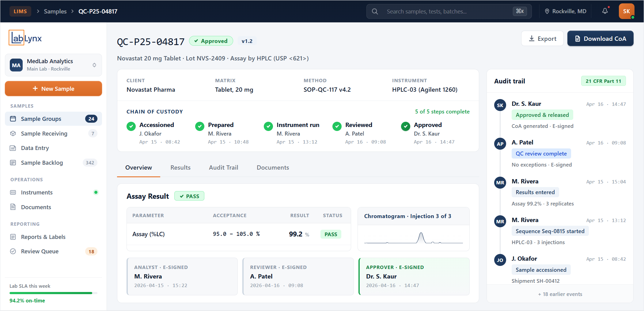Go to Samples in breadcrumb

(x=55, y=11)
